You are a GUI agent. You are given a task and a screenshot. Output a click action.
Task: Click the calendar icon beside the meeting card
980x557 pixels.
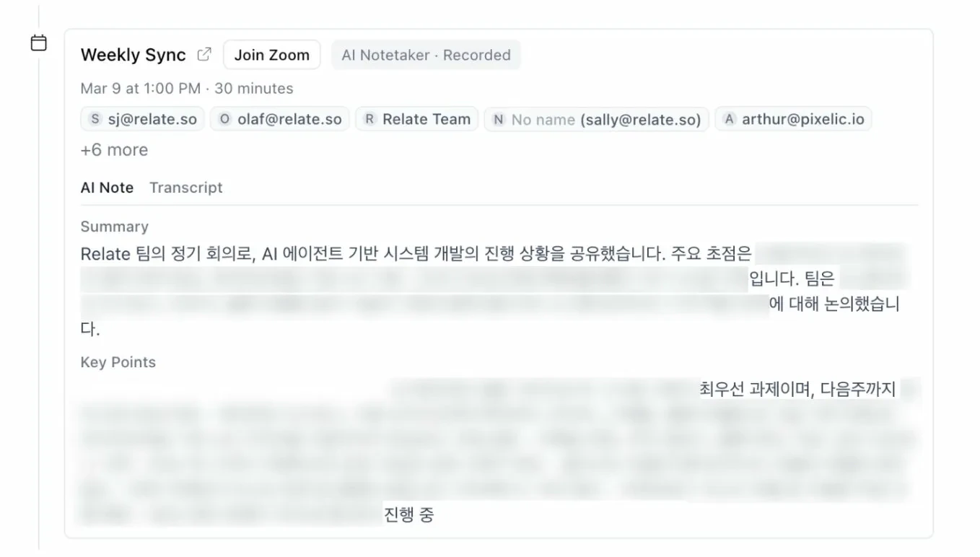click(39, 43)
